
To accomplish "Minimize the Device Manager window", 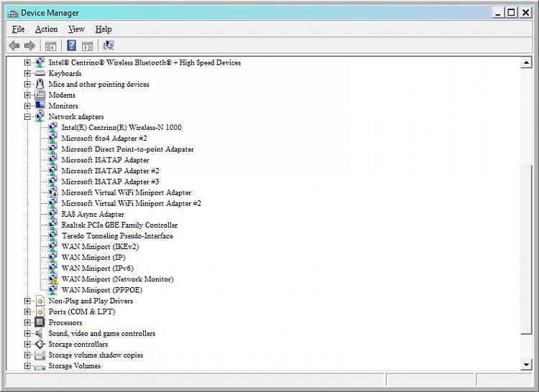I will pos(498,13).
